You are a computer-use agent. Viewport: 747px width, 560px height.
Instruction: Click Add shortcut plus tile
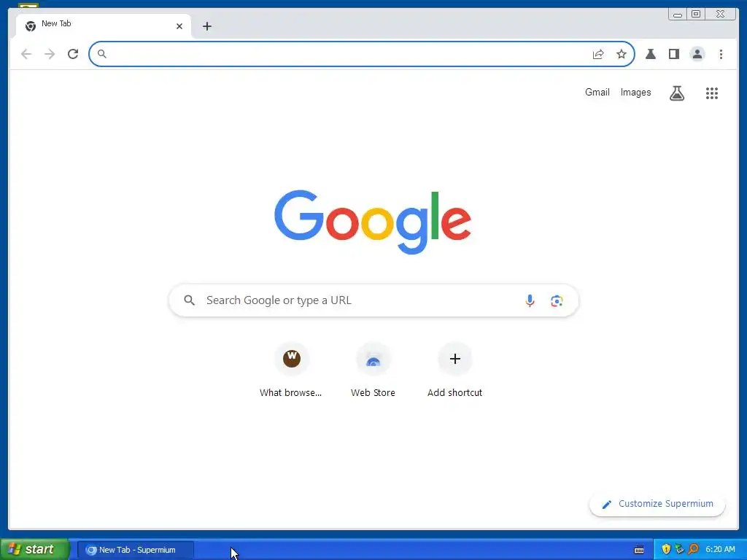coord(455,370)
